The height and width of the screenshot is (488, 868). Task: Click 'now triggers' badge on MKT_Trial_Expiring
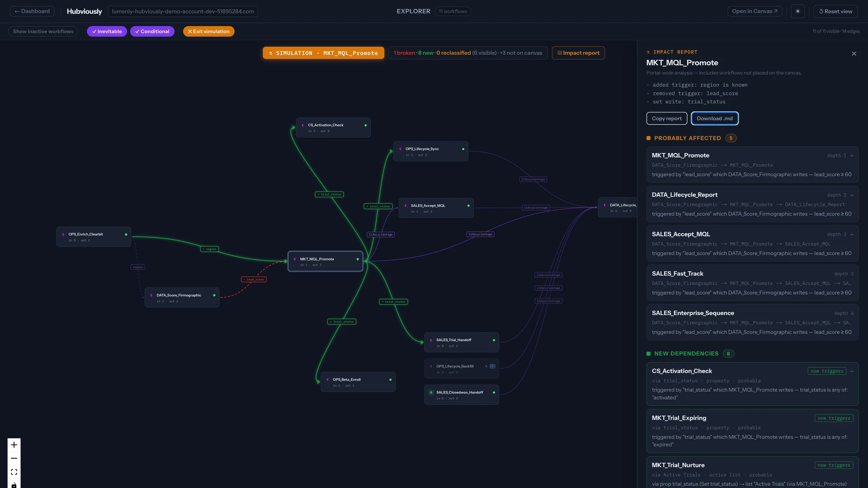click(x=834, y=418)
